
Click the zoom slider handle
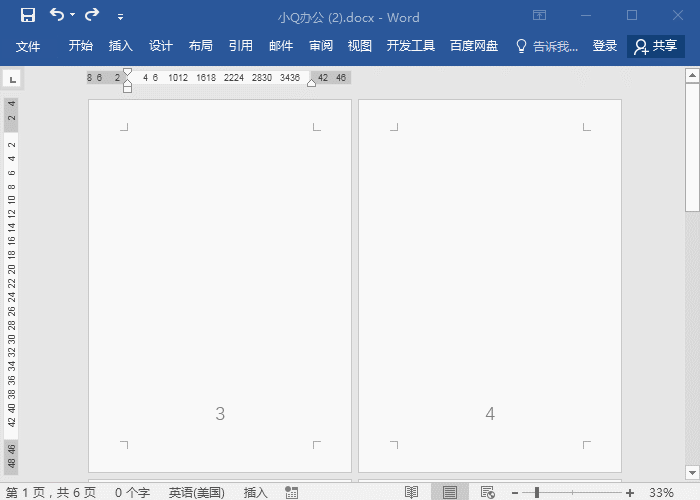(x=537, y=492)
